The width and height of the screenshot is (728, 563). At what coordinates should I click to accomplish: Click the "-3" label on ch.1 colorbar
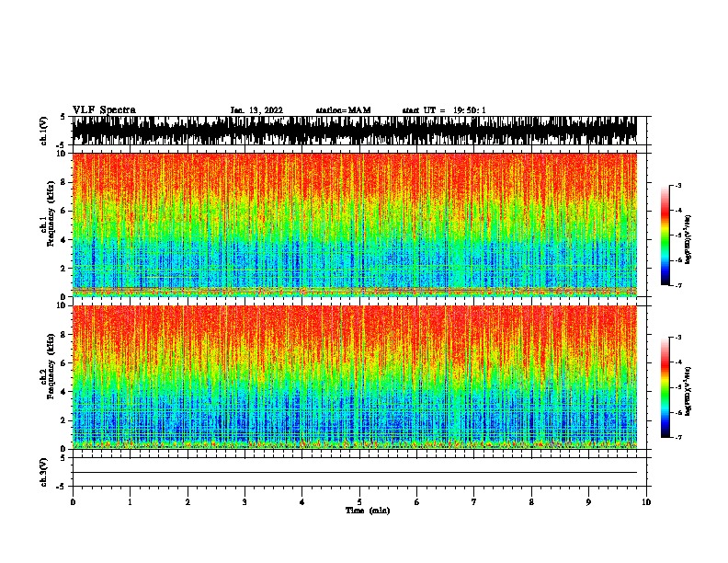(x=678, y=185)
